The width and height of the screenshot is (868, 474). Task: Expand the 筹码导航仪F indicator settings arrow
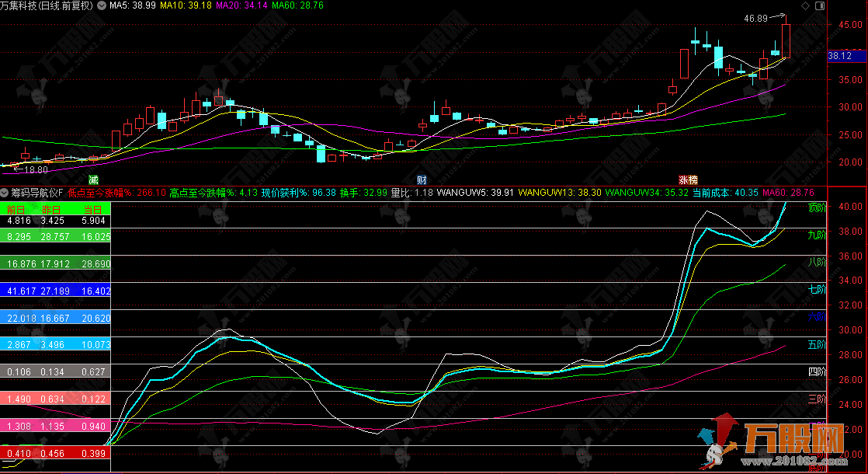[5, 192]
